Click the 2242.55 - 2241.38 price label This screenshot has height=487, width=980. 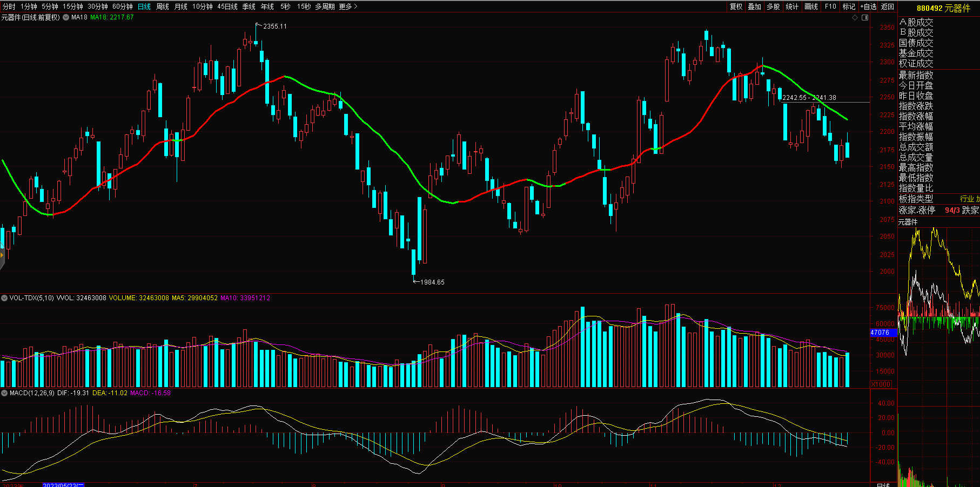pos(809,98)
